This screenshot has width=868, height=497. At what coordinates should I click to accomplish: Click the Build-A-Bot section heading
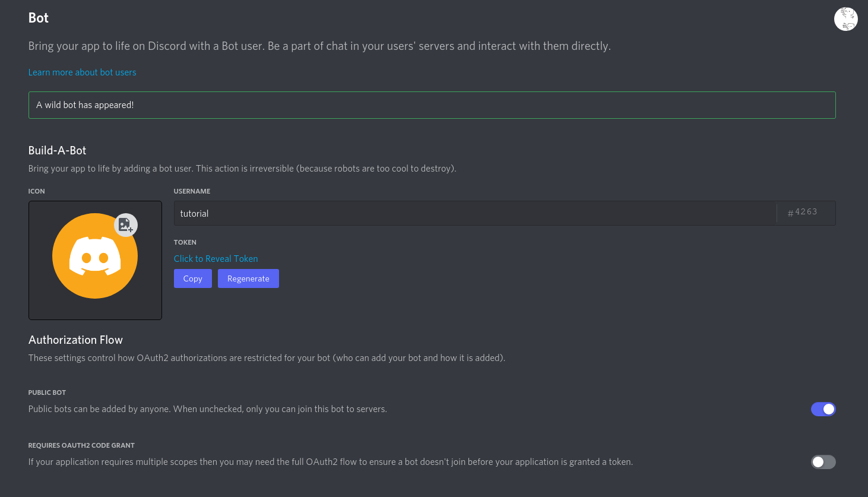58,151
